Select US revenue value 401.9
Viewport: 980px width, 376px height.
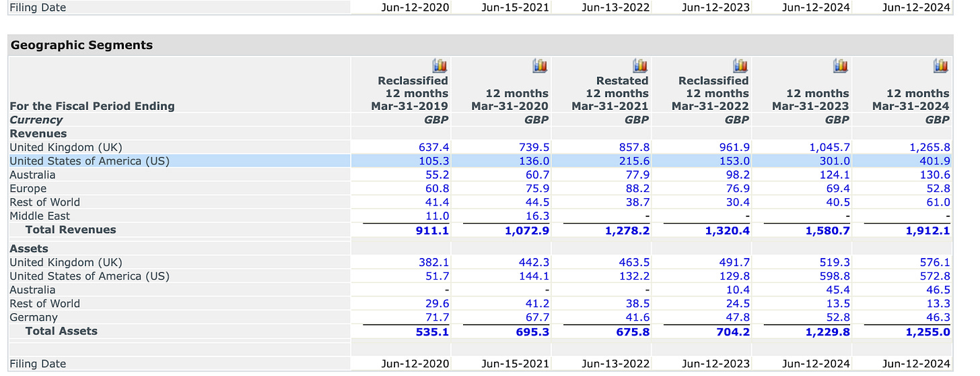pyautogui.click(x=935, y=161)
